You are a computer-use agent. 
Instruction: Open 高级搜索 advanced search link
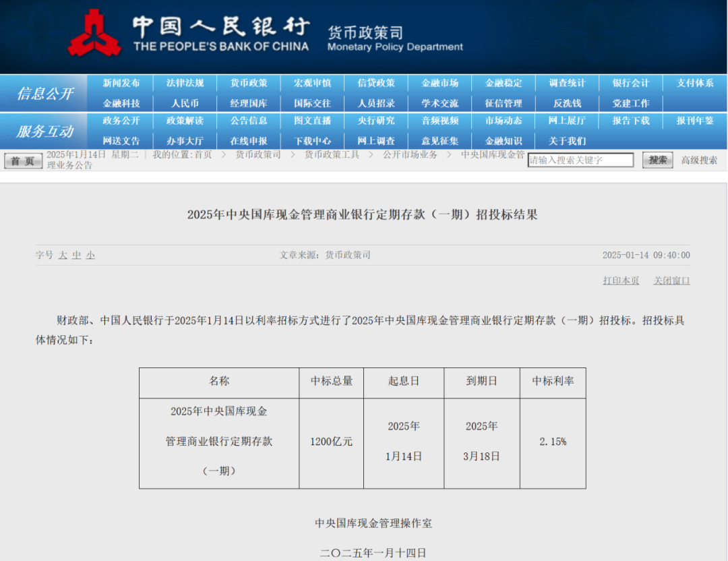click(699, 160)
